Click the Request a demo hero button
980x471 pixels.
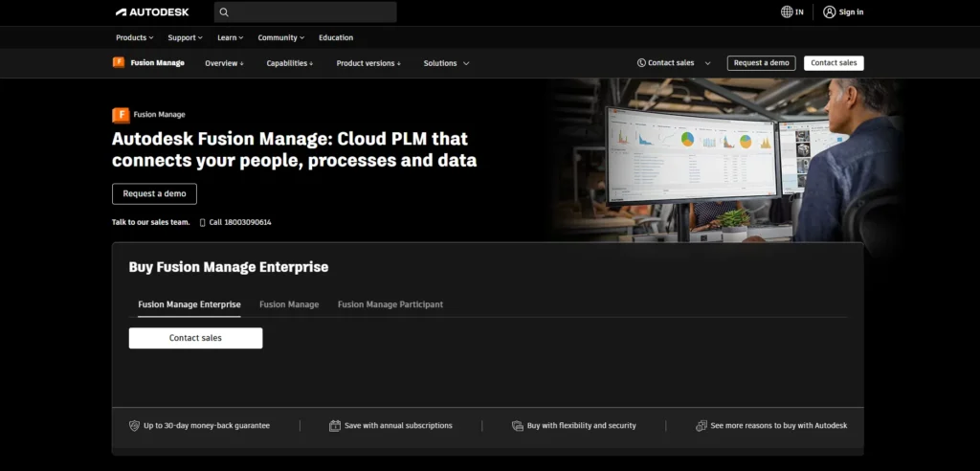154,194
